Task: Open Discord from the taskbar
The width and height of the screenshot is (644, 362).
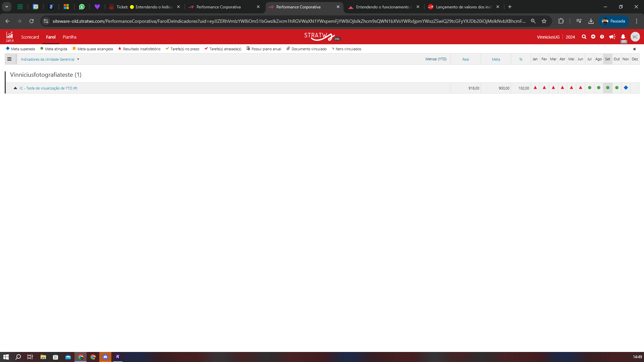Action: coord(105,357)
